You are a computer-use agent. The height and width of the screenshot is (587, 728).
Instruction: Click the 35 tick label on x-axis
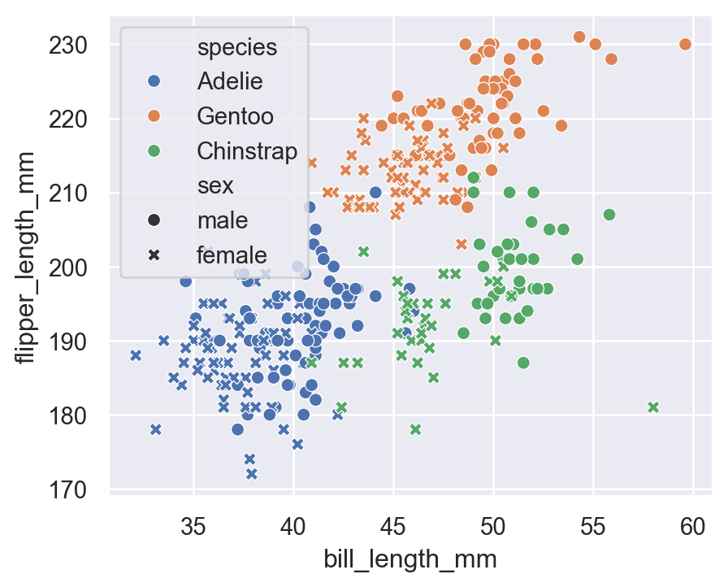click(x=193, y=527)
